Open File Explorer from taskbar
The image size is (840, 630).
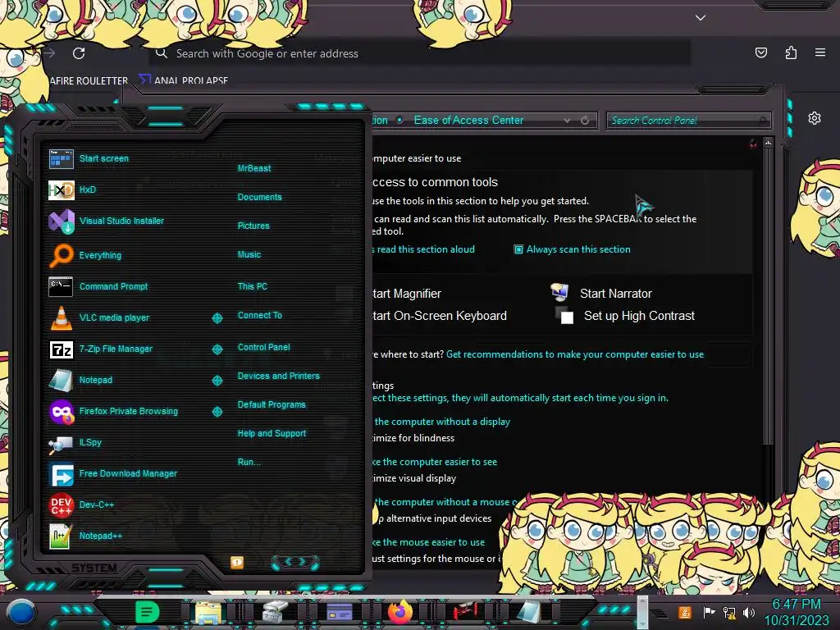tap(208, 613)
